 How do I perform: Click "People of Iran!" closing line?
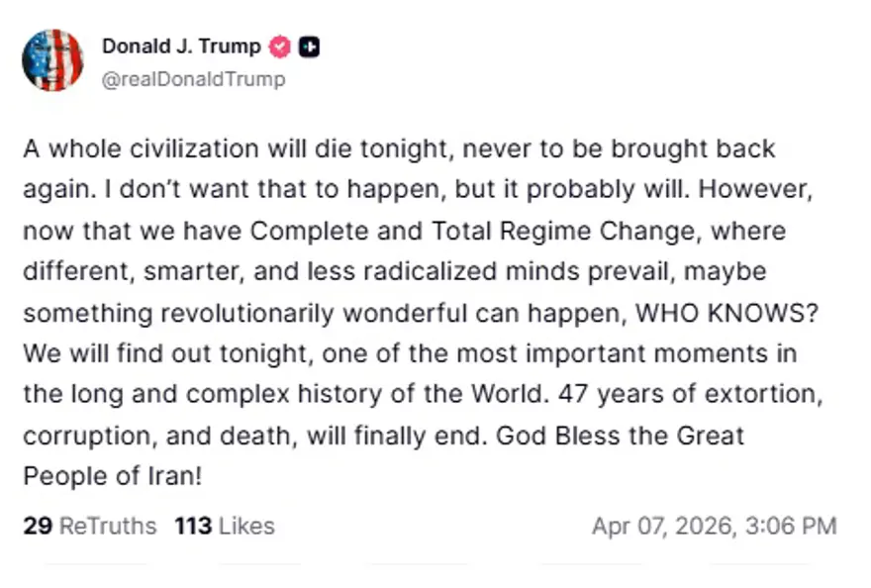pyautogui.click(x=112, y=475)
